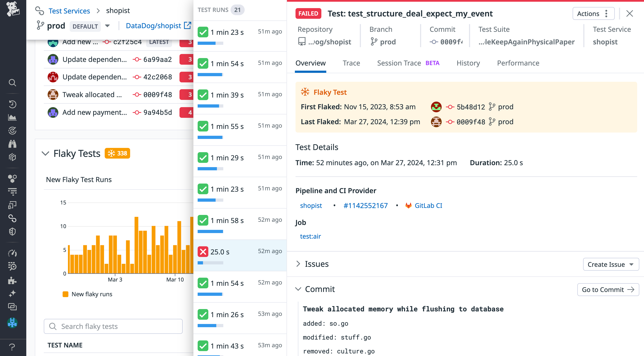The width and height of the screenshot is (644, 356).
Task: Select the Integrations puzzle piece icon
Action: 13,281
